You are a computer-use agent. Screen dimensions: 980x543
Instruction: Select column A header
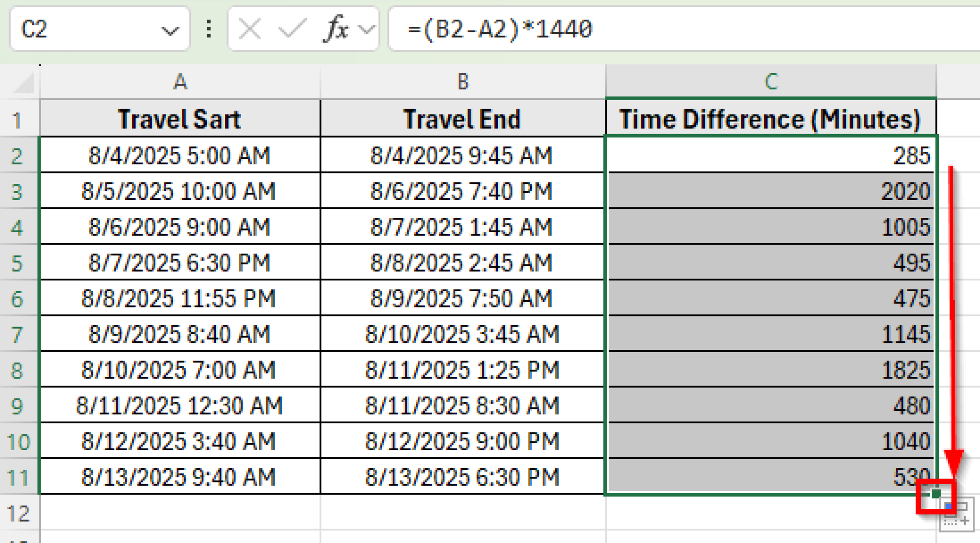click(x=179, y=81)
